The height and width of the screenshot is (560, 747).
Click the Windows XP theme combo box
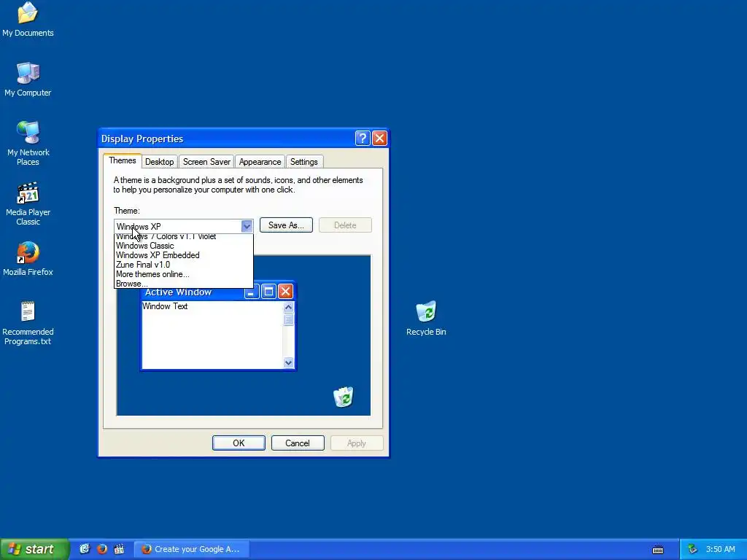(183, 226)
